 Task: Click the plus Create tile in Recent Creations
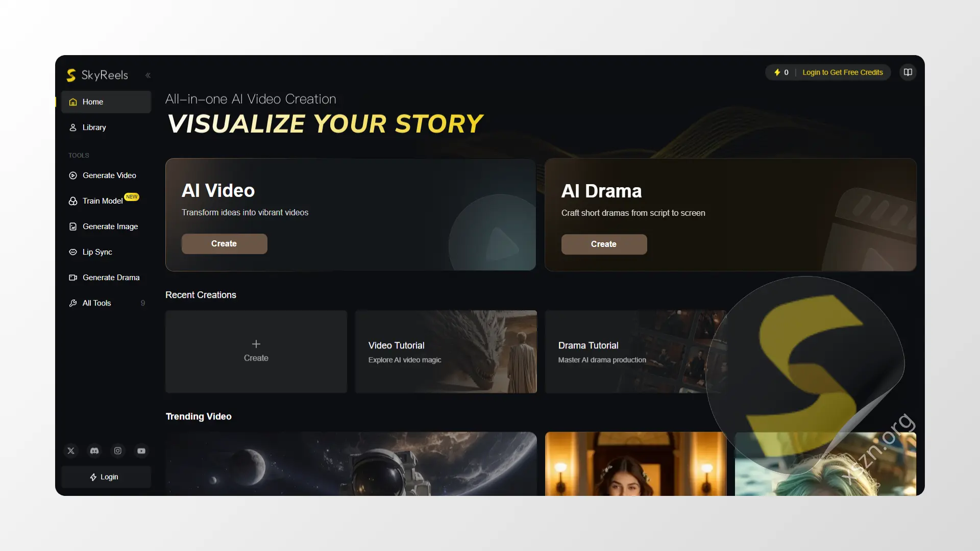pos(256,352)
